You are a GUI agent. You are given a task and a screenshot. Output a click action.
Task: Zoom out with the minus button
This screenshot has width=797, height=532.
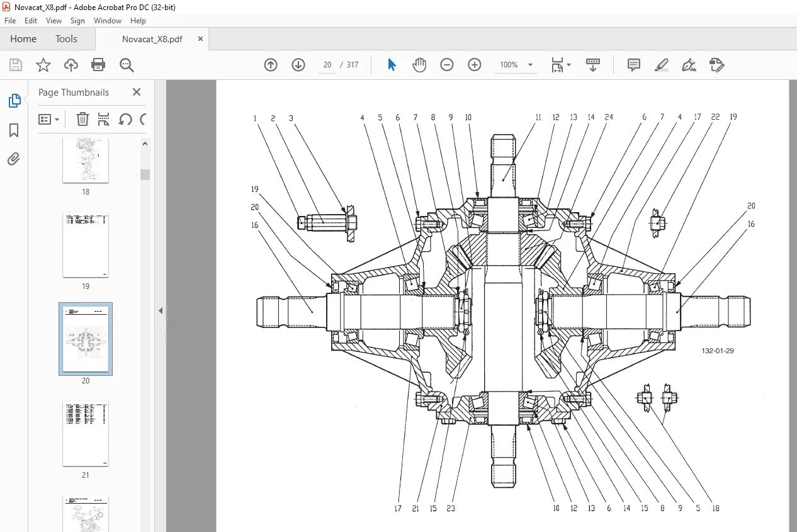[447, 65]
